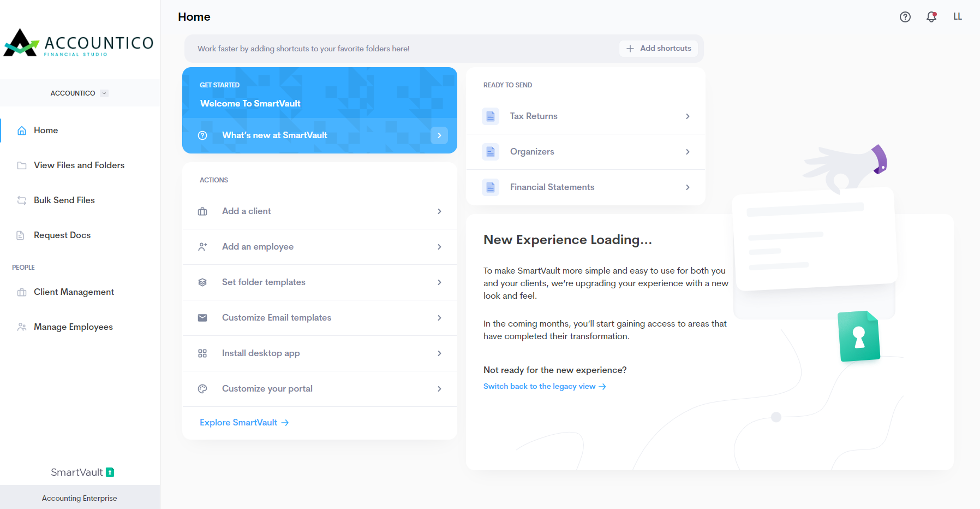Click the chevron on Tax Returns row

pyautogui.click(x=688, y=116)
